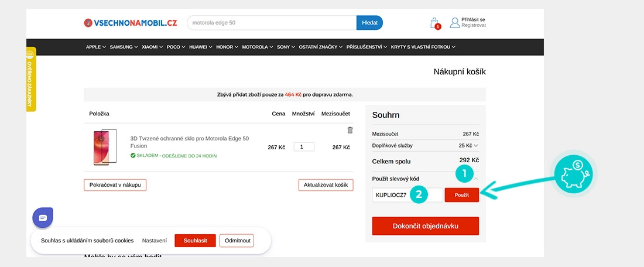Click the Motorola Edge 50 product thumbnail

[105, 148]
